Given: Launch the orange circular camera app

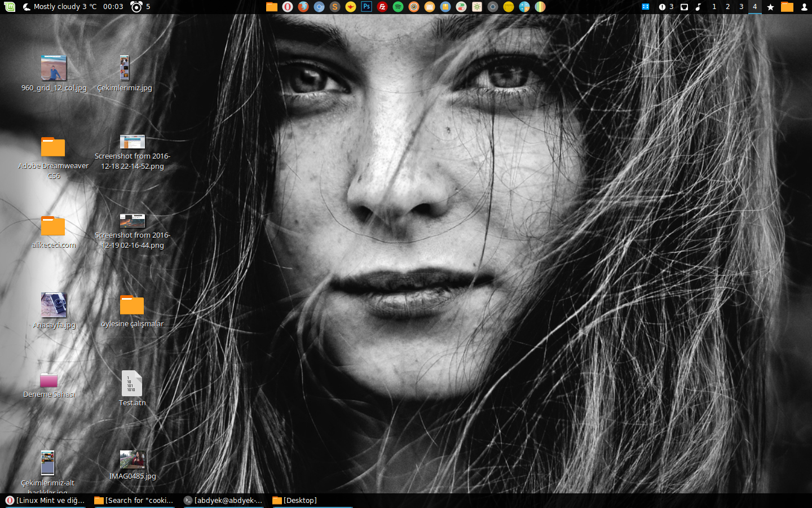Looking at the screenshot, I should (x=414, y=7).
